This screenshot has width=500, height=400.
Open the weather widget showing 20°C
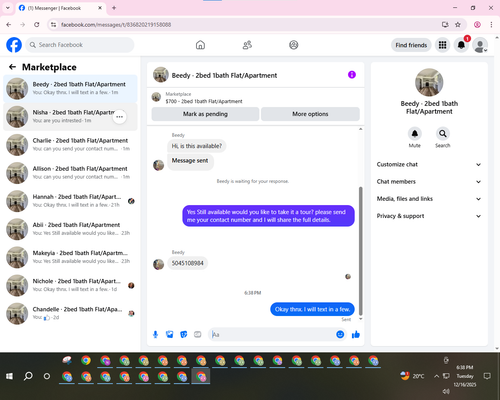click(x=412, y=376)
